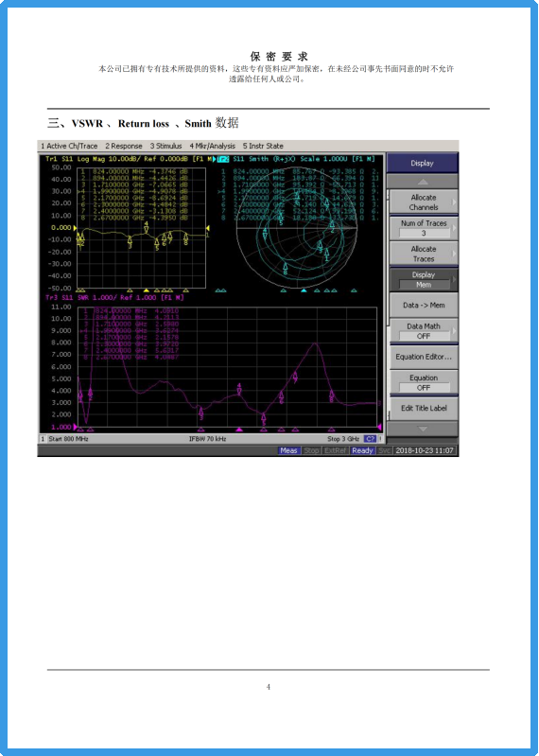This screenshot has width=539, height=756.
Task: Click the softkey menu down arrow
Action: pos(422,429)
